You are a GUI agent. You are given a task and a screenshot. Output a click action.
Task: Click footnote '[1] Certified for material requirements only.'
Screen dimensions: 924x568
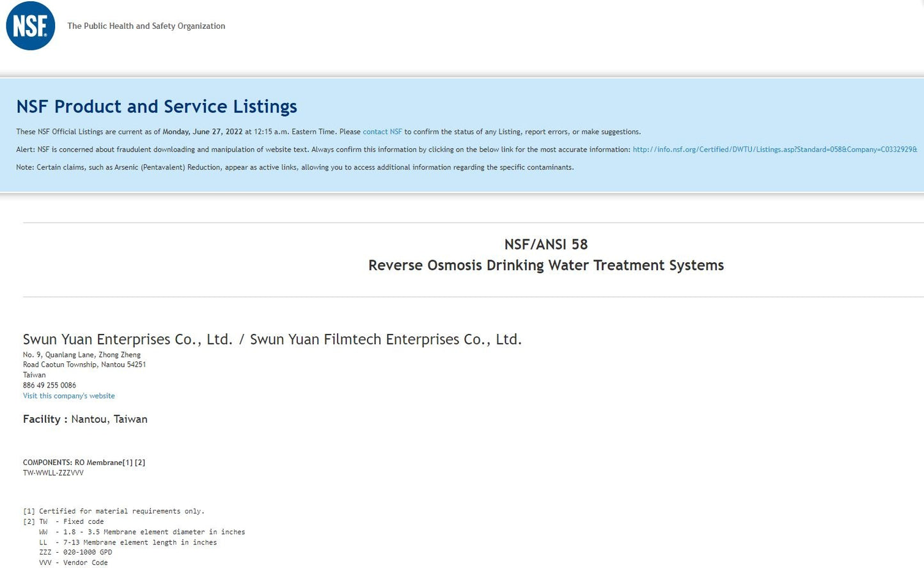click(114, 512)
